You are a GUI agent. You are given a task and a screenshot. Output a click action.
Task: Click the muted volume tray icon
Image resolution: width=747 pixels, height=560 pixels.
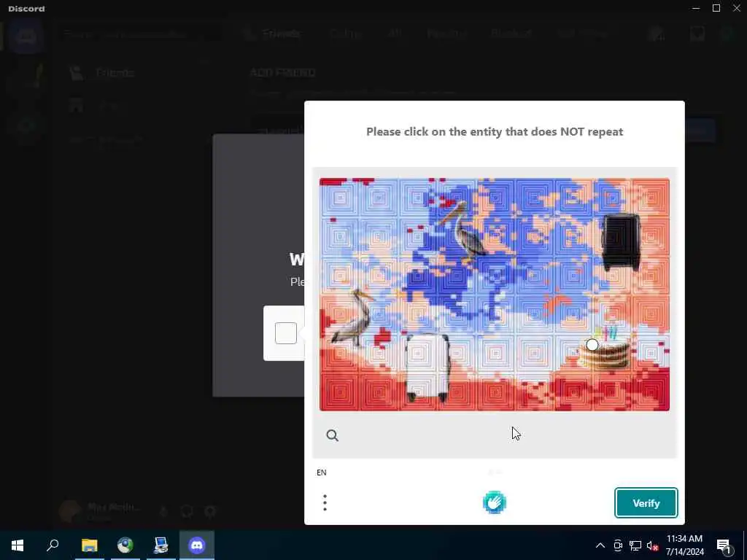(653, 545)
